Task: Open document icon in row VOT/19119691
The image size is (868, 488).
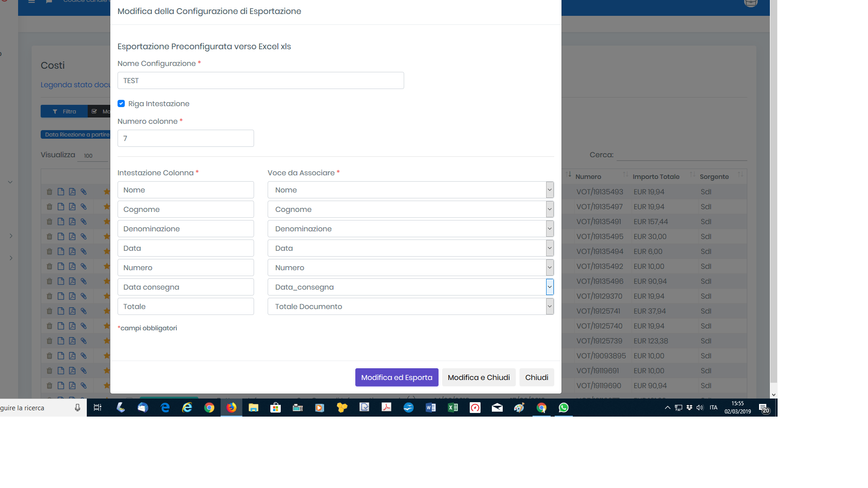Action: 61,371
